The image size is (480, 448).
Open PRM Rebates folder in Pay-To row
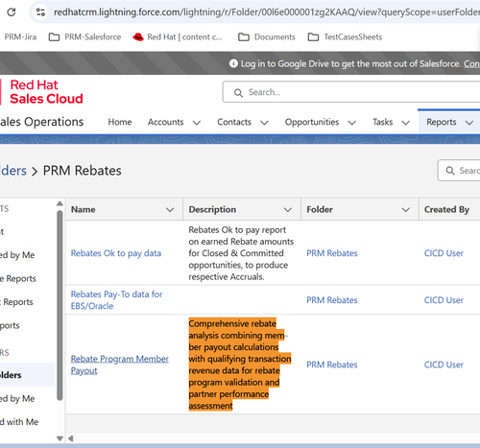(x=332, y=300)
